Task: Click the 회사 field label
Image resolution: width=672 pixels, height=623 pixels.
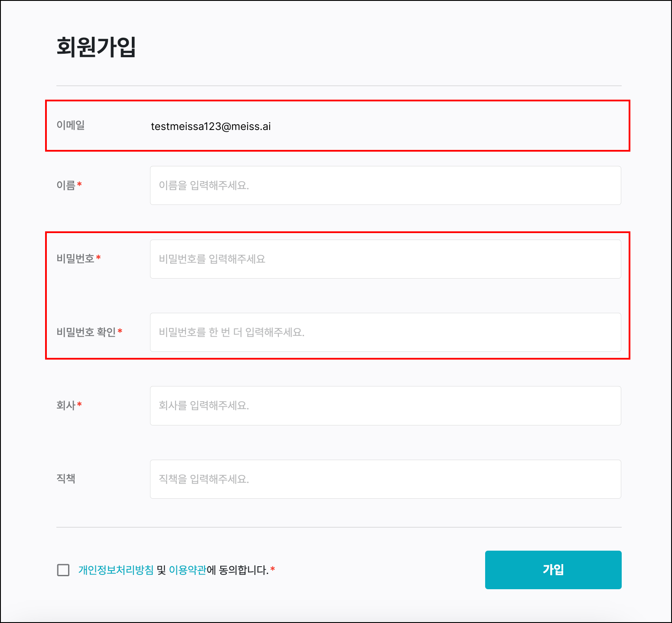Action: pyautogui.click(x=66, y=406)
